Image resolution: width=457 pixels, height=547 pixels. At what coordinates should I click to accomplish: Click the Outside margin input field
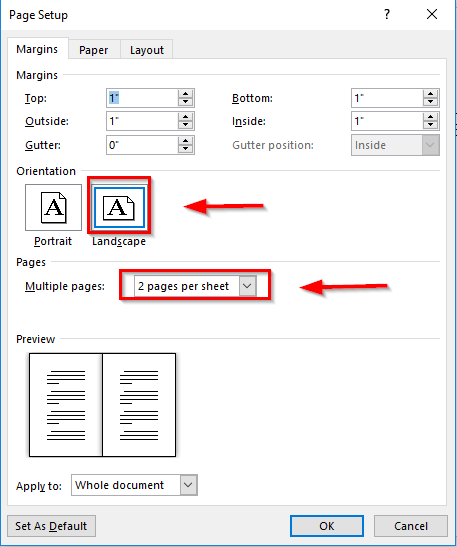142,121
